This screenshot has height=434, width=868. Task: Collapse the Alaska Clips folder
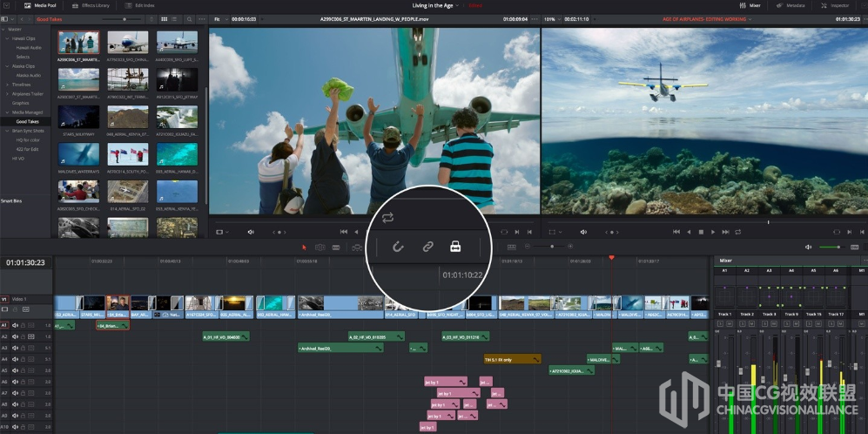(8, 66)
